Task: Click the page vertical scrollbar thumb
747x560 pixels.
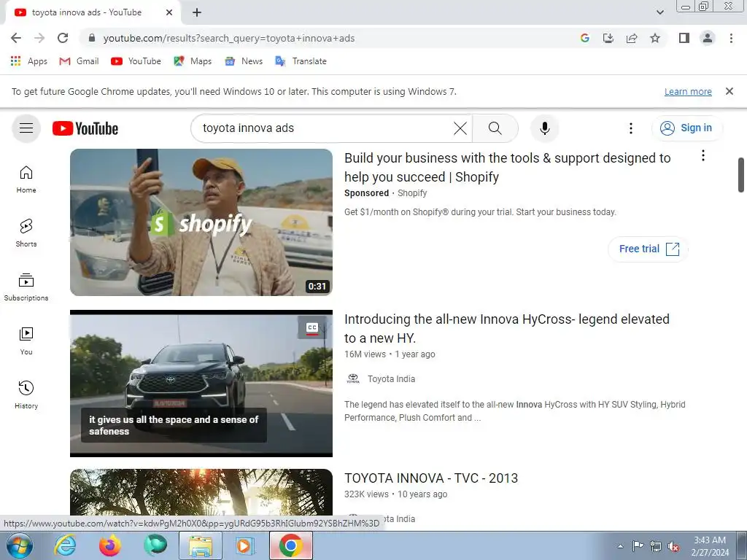Action: [741, 175]
